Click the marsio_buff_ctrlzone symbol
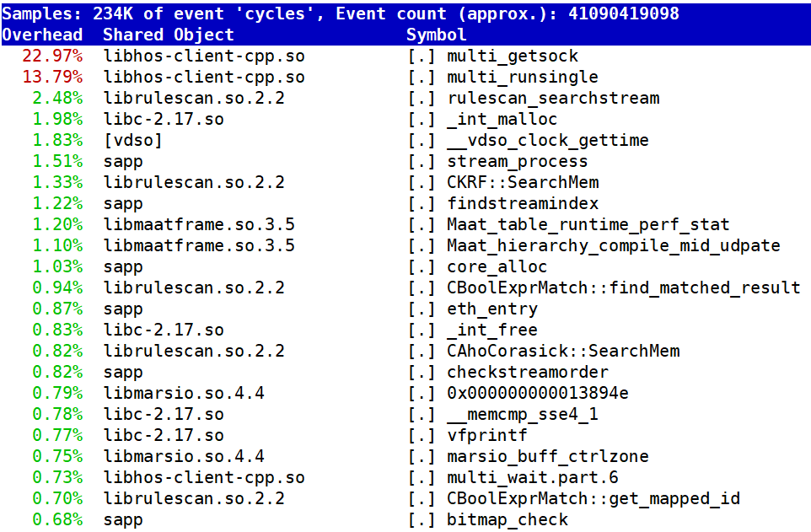 pyautogui.click(x=548, y=456)
